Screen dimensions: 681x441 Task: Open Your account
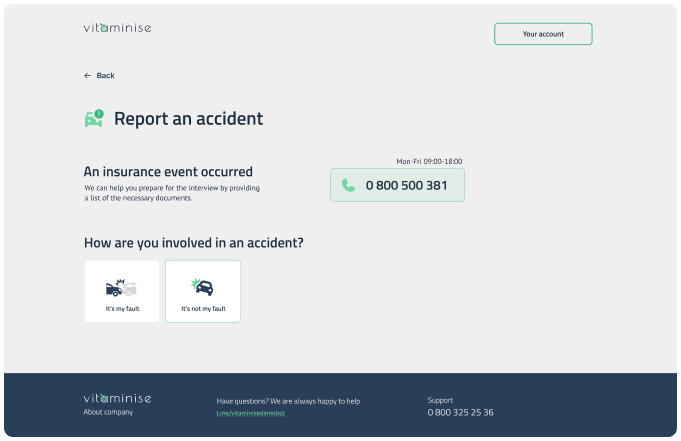click(x=543, y=34)
